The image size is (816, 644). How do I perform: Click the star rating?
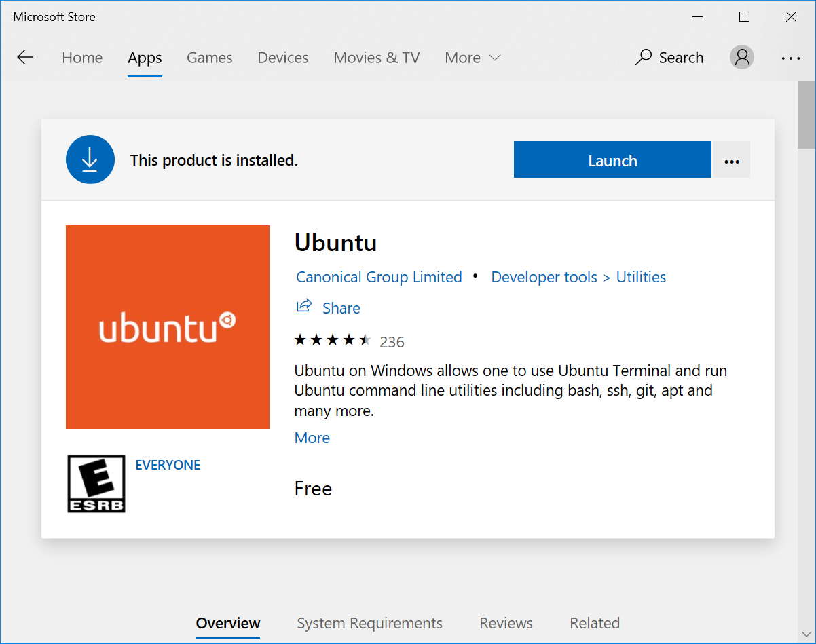click(x=333, y=340)
